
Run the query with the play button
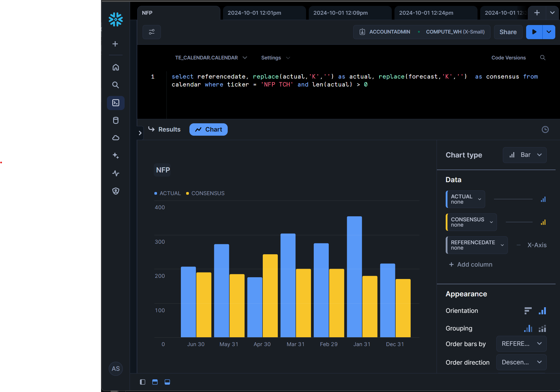534,32
